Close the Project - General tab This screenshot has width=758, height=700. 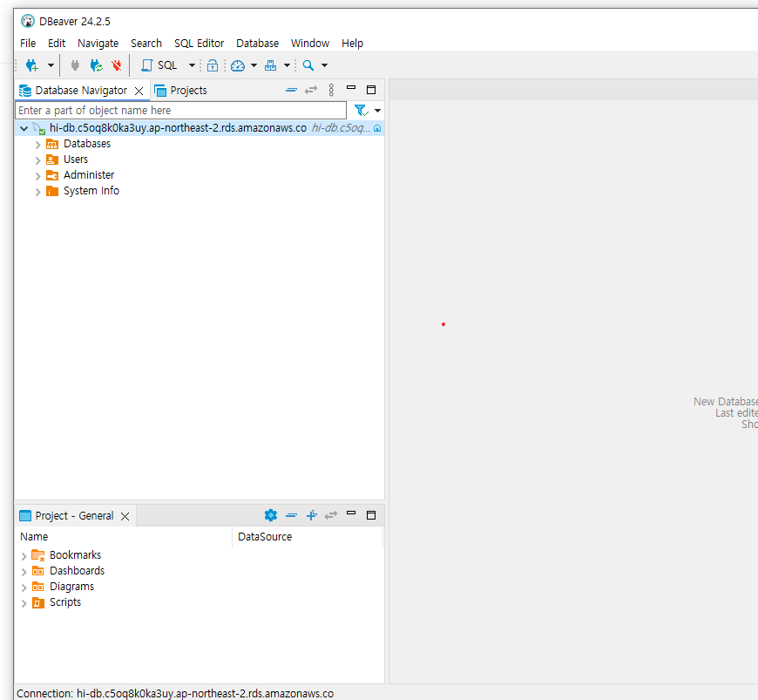click(125, 517)
